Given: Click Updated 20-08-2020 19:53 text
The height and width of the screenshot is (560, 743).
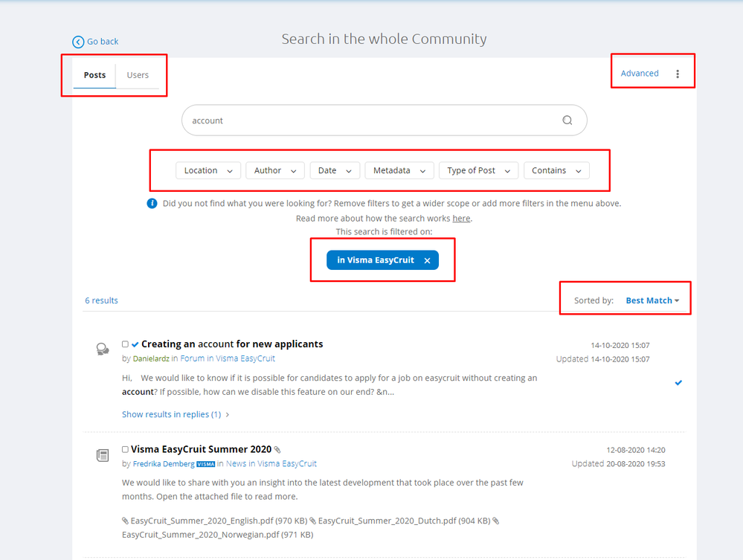Looking at the screenshot, I should [x=618, y=464].
